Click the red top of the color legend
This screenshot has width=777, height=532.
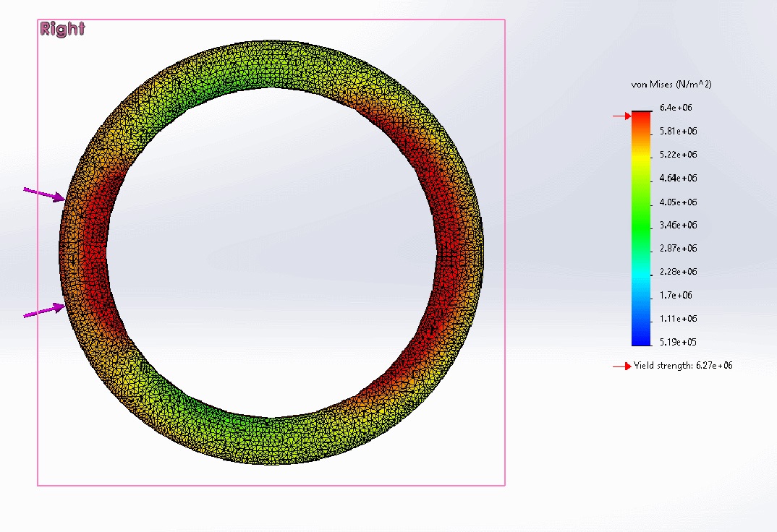pos(641,119)
